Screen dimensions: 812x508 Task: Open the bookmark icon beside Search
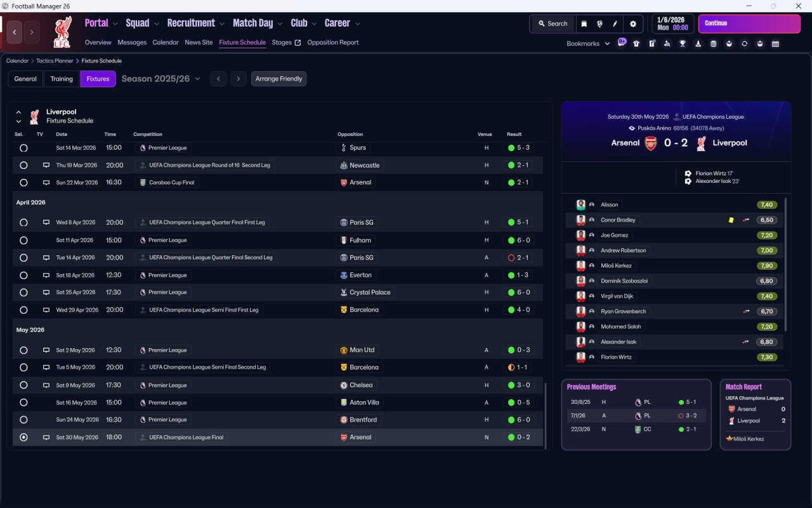(x=584, y=23)
